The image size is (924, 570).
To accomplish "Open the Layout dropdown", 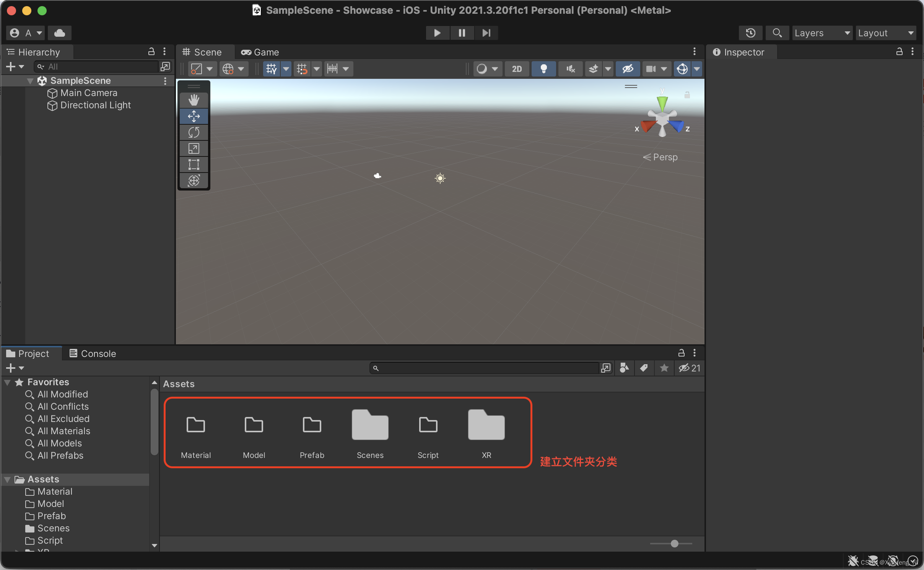I will tap(885, 33).
